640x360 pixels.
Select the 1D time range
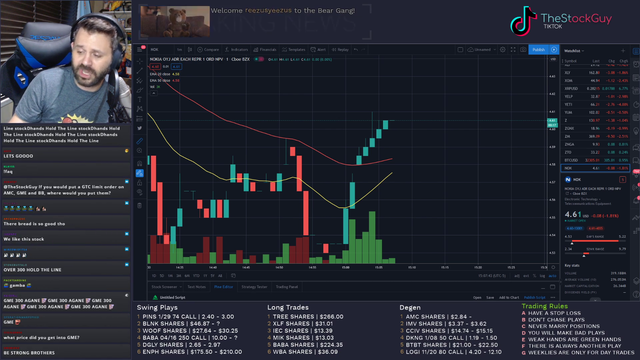153,276
